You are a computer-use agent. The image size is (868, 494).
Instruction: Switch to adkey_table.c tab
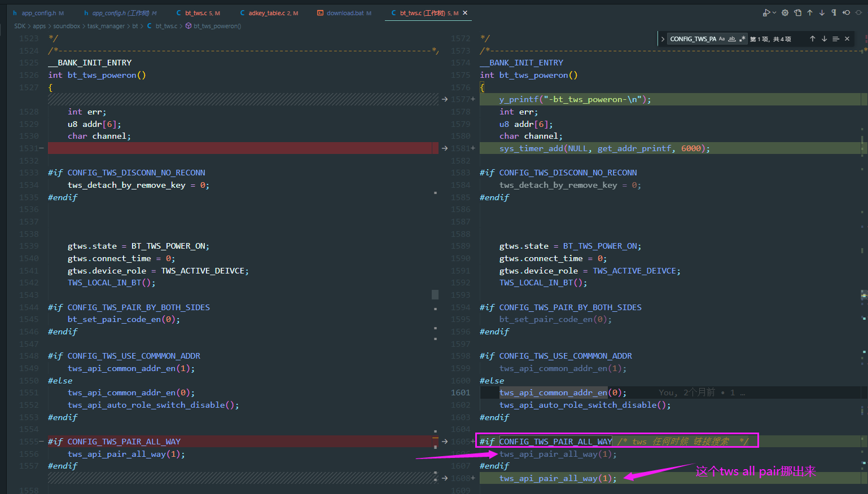click(x=268, y=13)
